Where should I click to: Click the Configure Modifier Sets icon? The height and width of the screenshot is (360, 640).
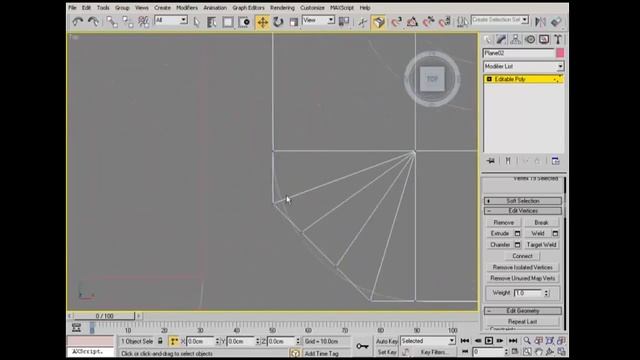(x=555, y=161)
